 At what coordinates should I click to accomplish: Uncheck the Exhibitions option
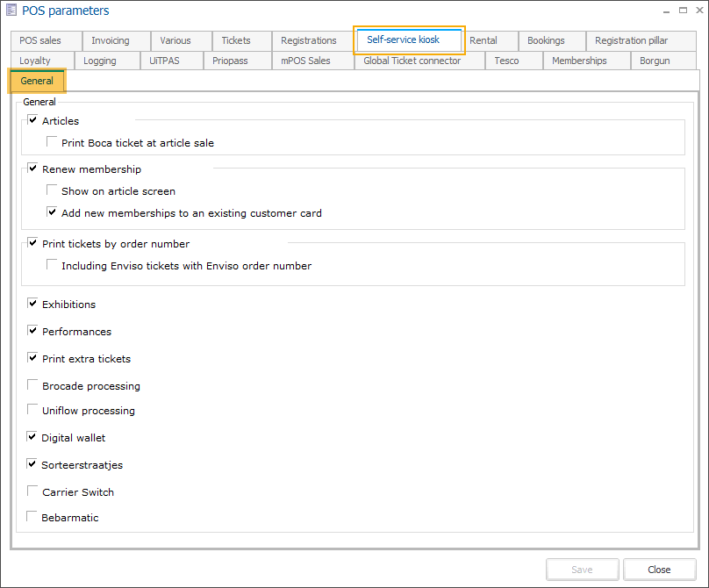click(33, 305)
